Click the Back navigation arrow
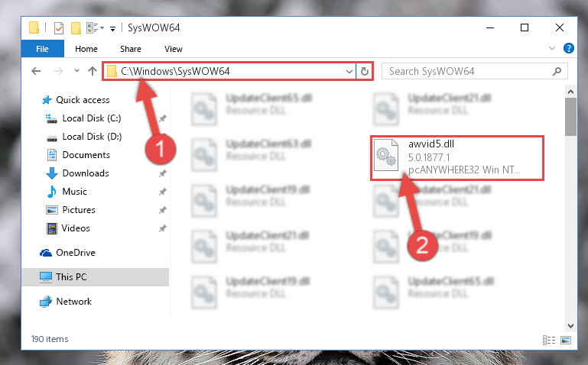The image size is (588, 365). [x=36, y=71]
